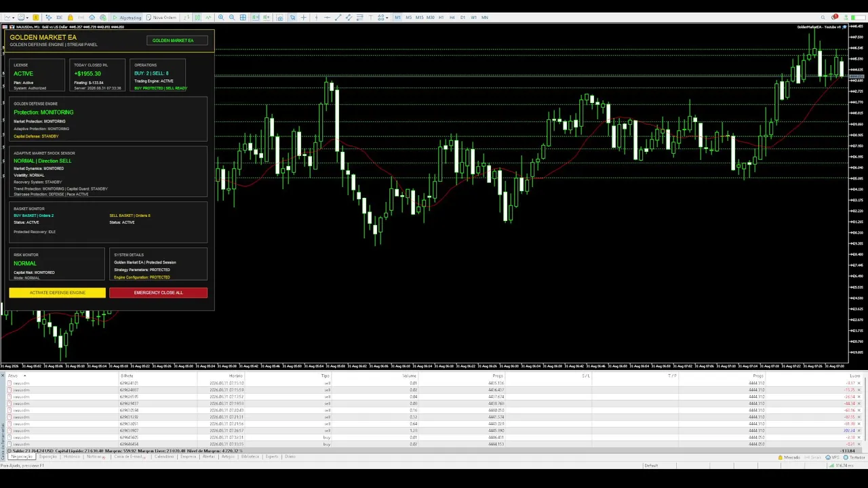This screenshot has height=488, width=868.
Task: Select the cursor arrow tool
Action: [292, 17]
